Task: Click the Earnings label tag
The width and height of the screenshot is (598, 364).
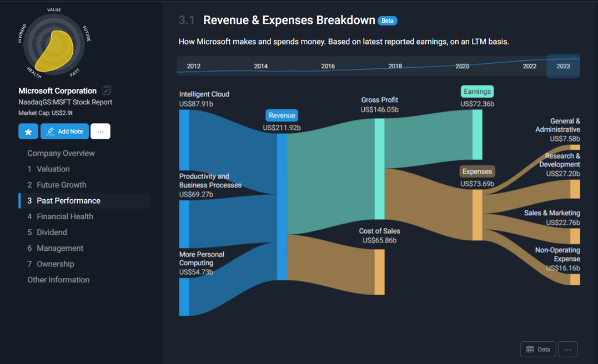Action: coord(477,92)
